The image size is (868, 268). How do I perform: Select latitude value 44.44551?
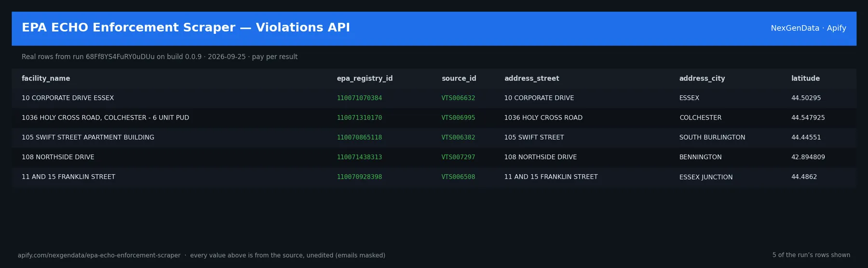point(806,137)
